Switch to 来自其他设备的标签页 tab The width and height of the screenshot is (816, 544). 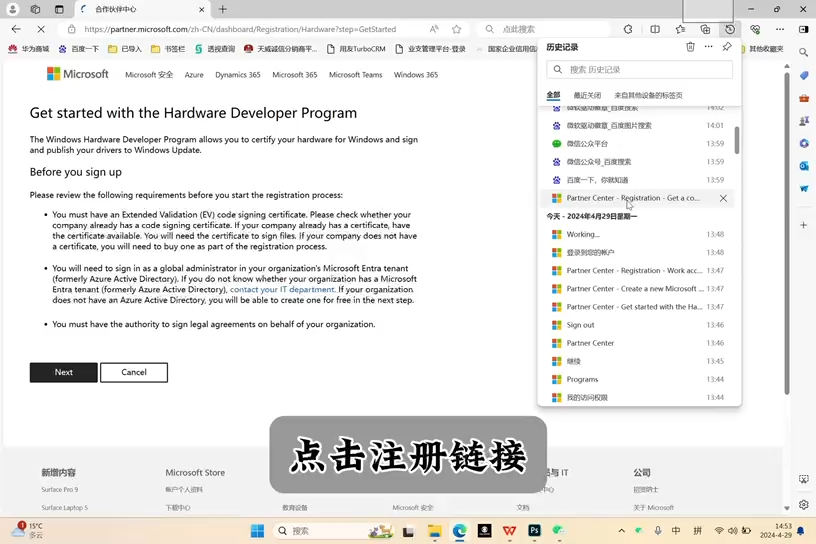(x=648, y=95)
